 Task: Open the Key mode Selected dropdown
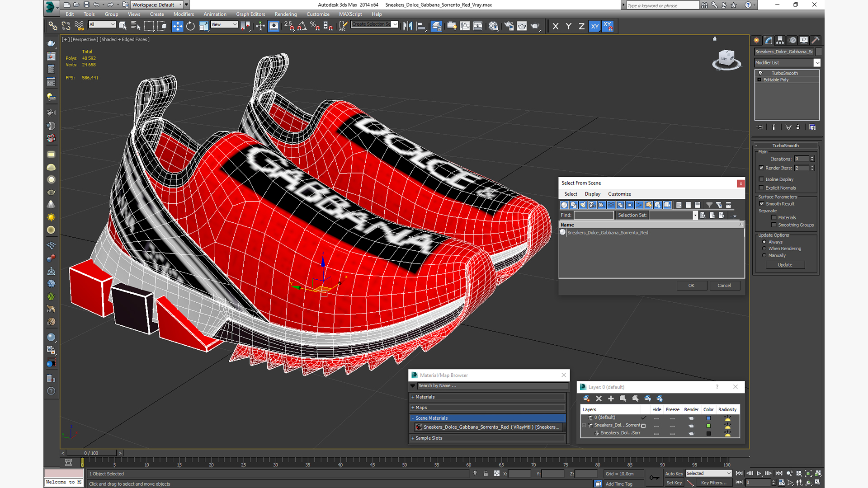708,474
